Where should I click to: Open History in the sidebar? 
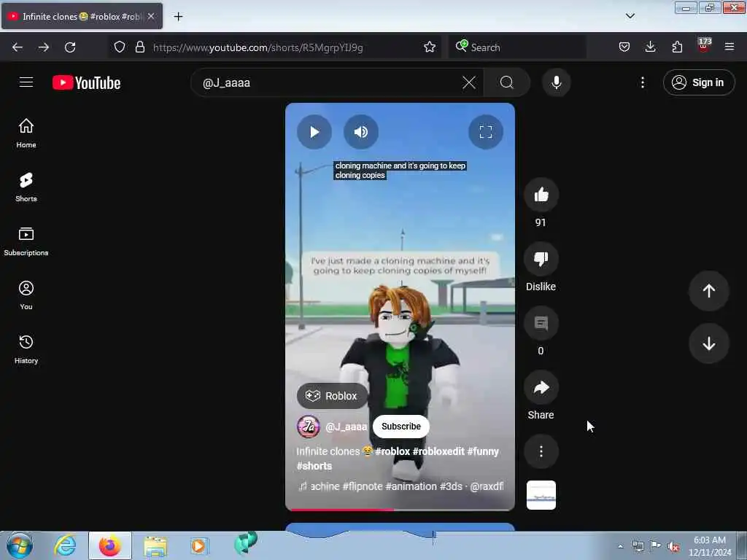(26, 349)
